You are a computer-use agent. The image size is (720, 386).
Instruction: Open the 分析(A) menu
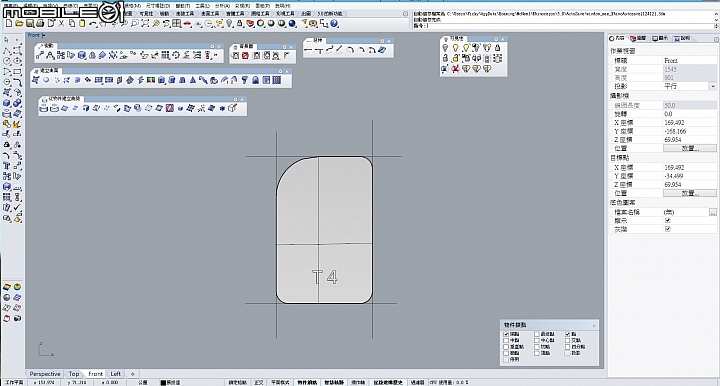click(x=222, y=6)
